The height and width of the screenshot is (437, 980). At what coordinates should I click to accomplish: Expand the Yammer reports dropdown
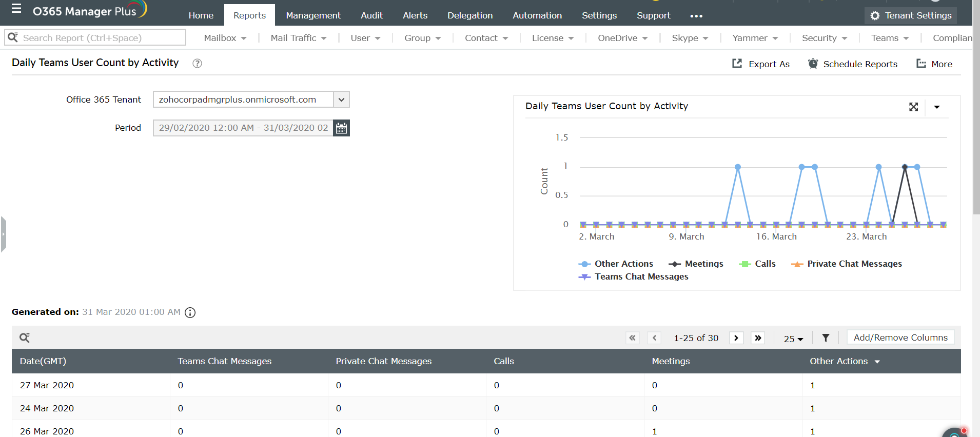pyautogui.click(x=755, y=38)
